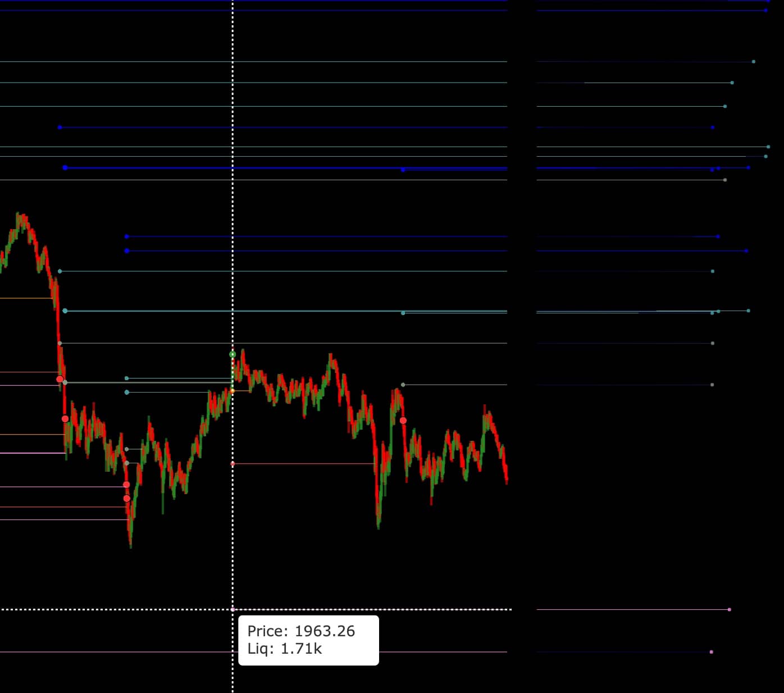Click pink dot ending right panel's dotted-level line
784x693 pixels.
[729, 609]
